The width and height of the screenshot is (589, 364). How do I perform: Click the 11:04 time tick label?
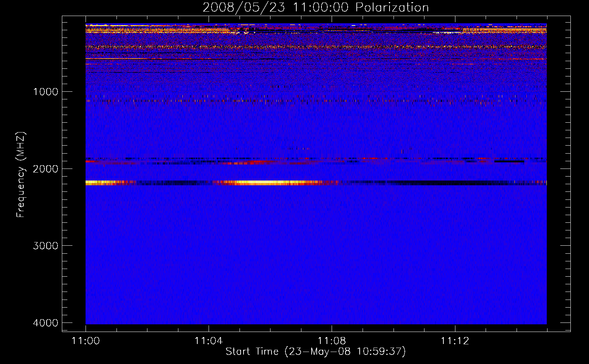[209, 341]
